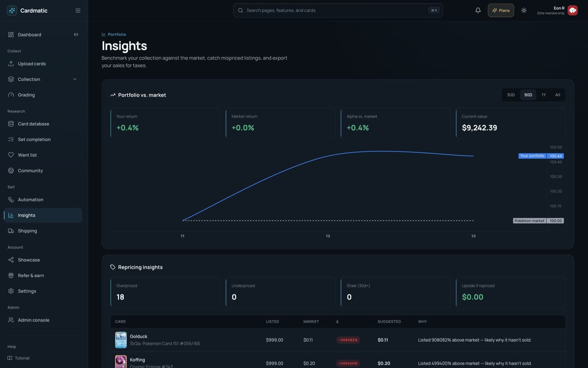Select the 30D time range
The image size is (588, 368).
coord(511,95)
